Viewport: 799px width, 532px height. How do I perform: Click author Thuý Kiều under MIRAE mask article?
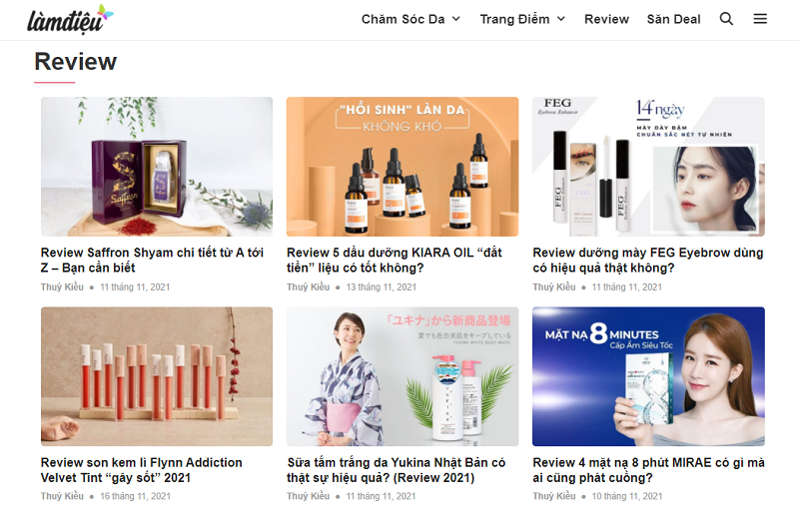554,496
